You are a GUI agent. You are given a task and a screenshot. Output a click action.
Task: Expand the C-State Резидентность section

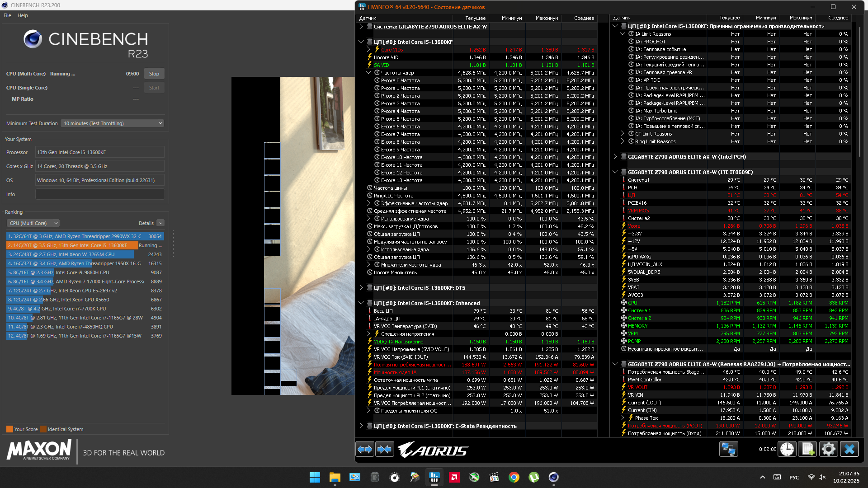[361, 426]
